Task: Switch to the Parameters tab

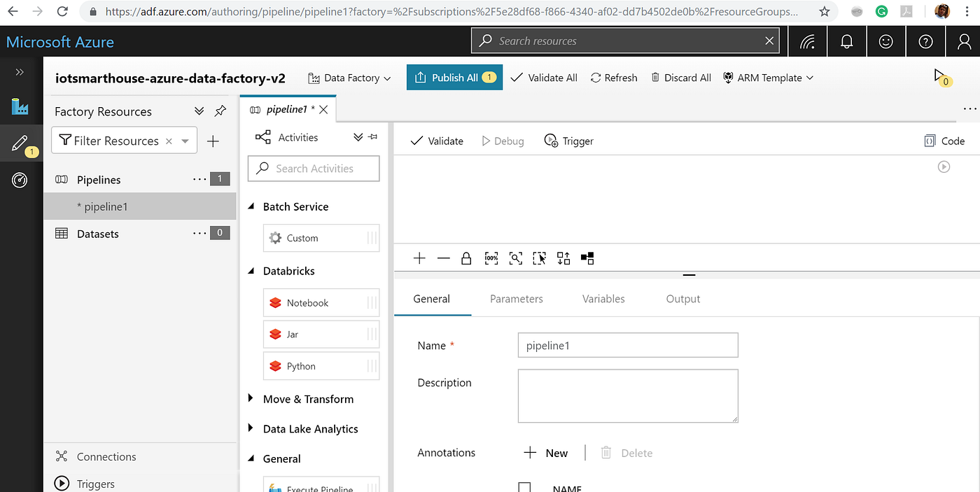Action: 516,299
